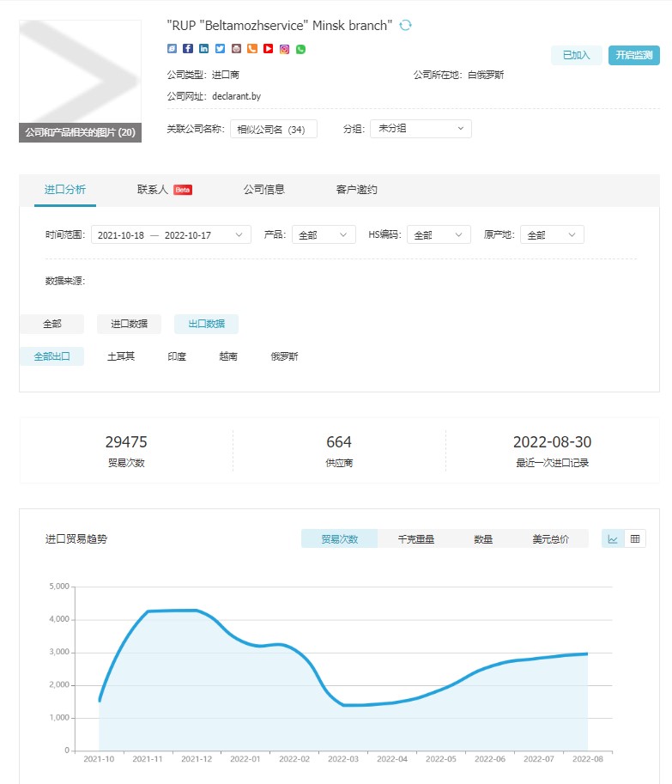Click the declarant.by website text
This screenshot has width=672, height=784.
pos(236,96)
